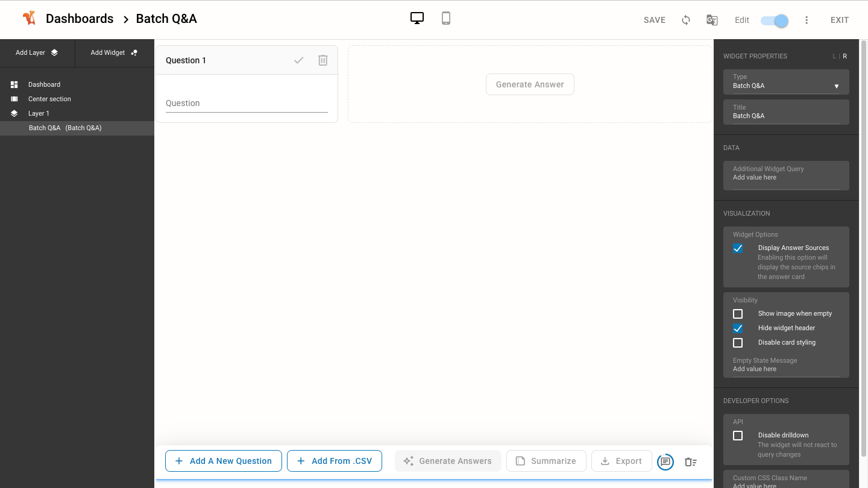The image size is (868, 488).
Task: Click the Center section column icon
Action: pyautogui.click(x=14, y=99)
